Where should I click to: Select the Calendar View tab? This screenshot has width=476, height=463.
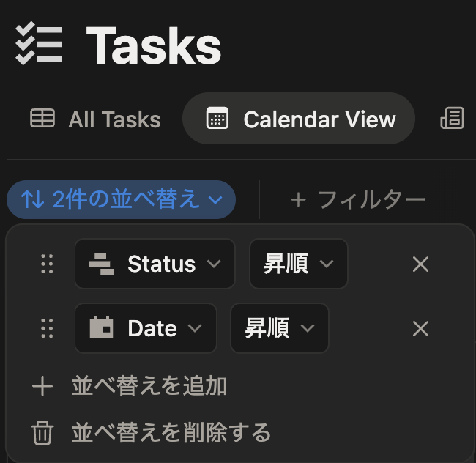299,119
